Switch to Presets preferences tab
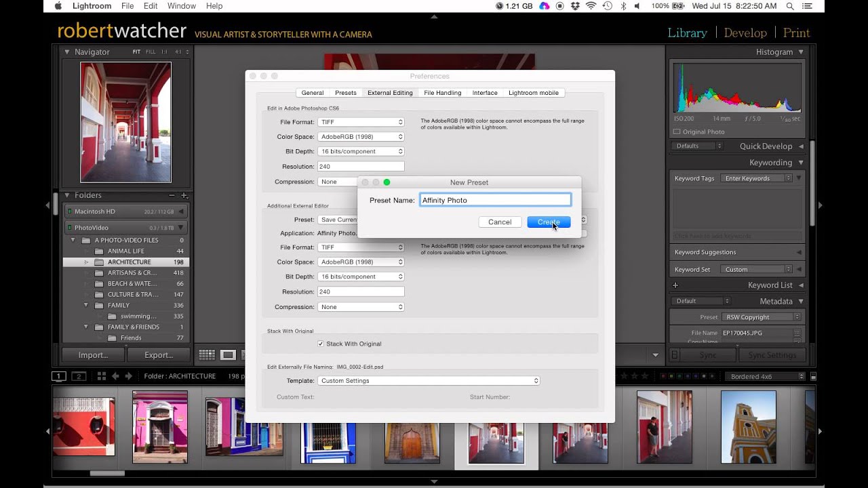This screenshot has width=868, height=488. (x=346, y=93)
